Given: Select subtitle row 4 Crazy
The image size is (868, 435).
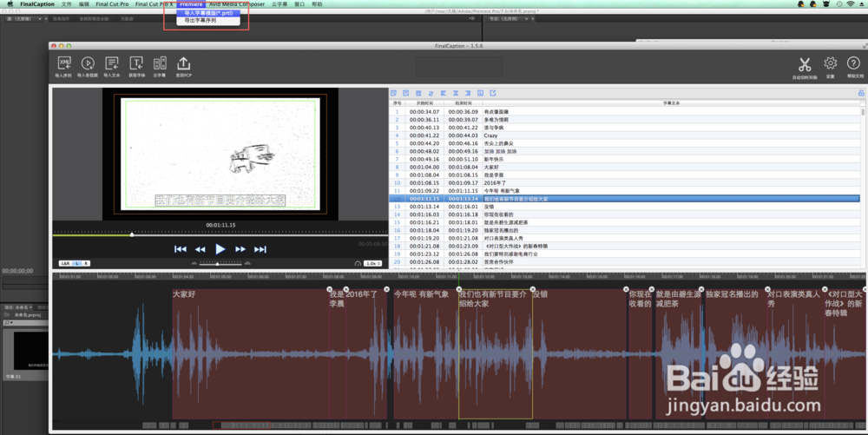Looking at the screenshot, I should pyautogui.click(x=625, y=135).
